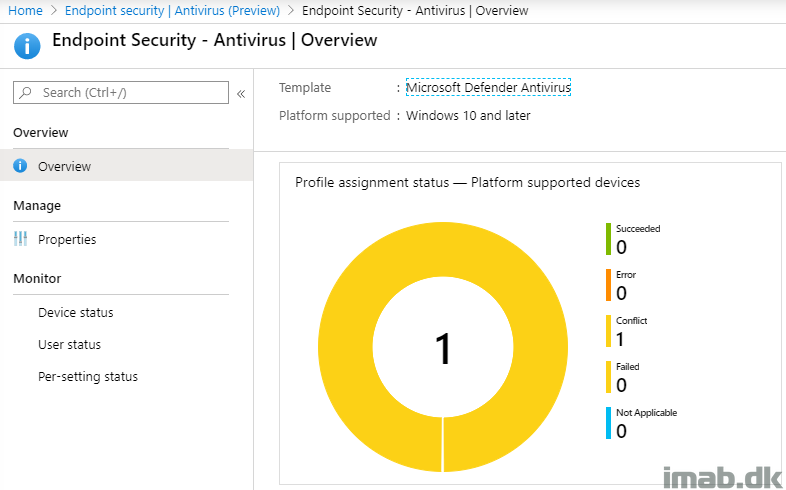Click the Template label

305,88
